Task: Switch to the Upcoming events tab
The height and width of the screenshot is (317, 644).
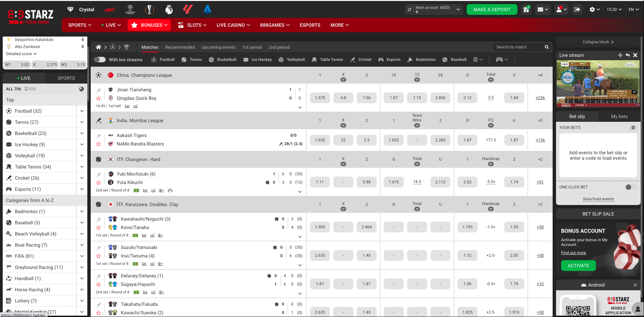Action: 218,47
